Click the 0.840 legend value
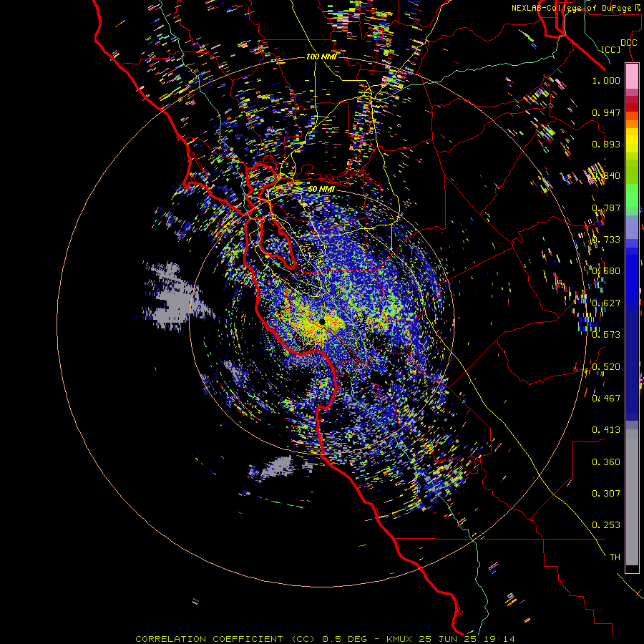 606,176
